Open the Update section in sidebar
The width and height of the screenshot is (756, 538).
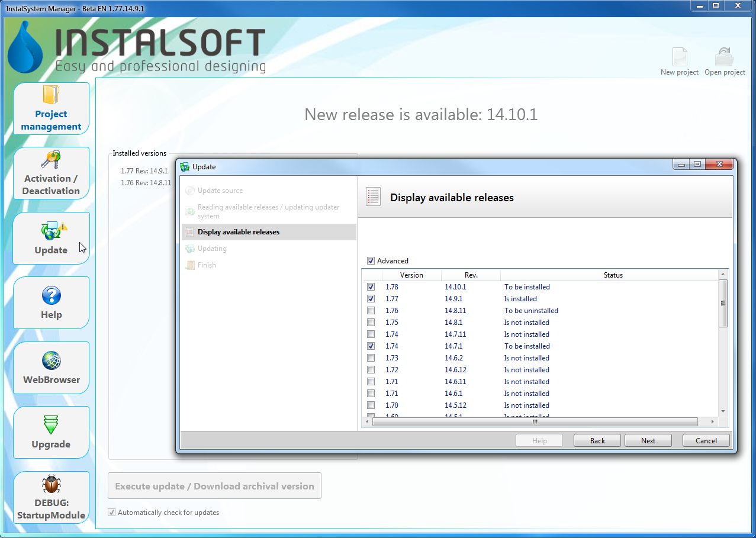pyautogui.click(x=51, y=239)
